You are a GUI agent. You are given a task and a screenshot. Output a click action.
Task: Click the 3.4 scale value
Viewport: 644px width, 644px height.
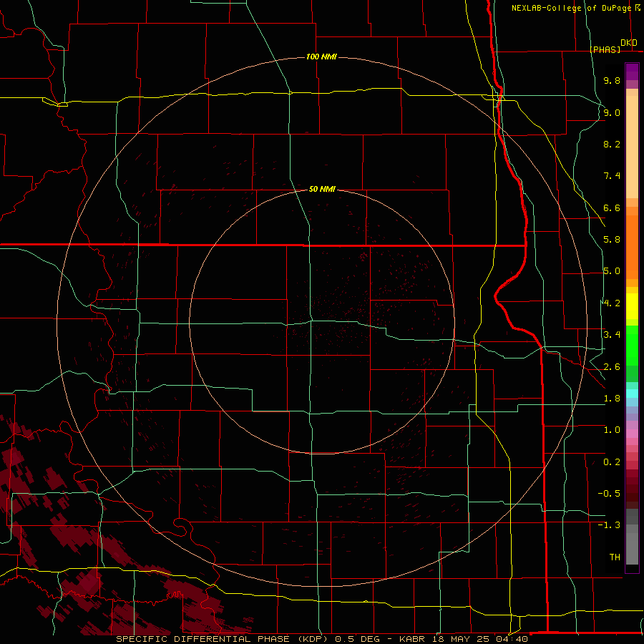pos(612,335)
